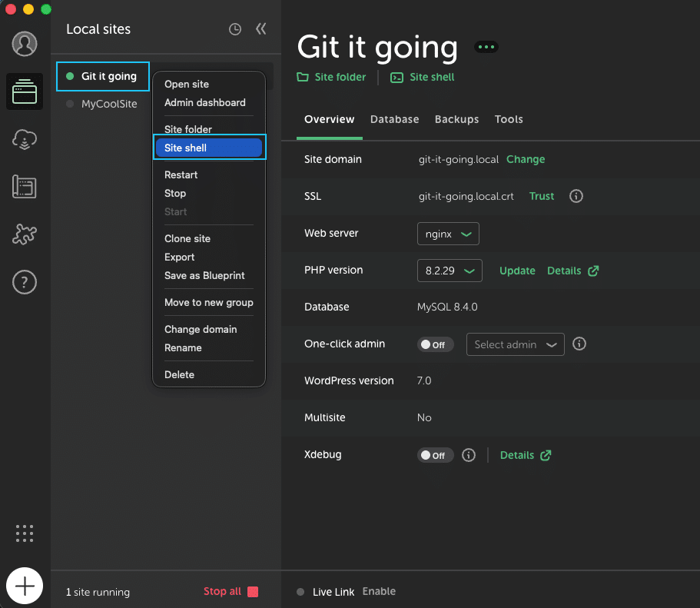The height and width of the screenshot is (608, 700).
Task: Open the Select admin dropdown
Action: 515,344
